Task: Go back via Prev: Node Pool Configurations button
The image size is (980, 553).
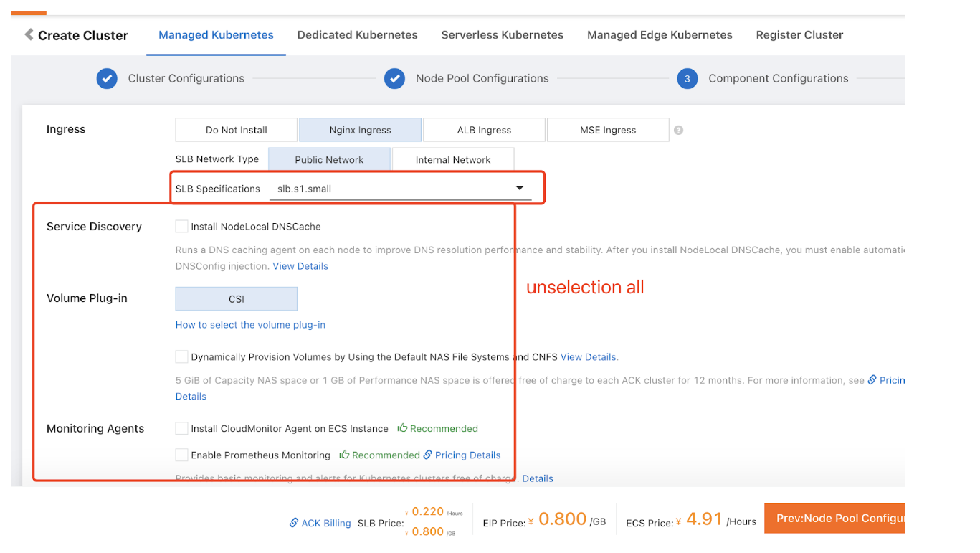Action: click(834, 518)
